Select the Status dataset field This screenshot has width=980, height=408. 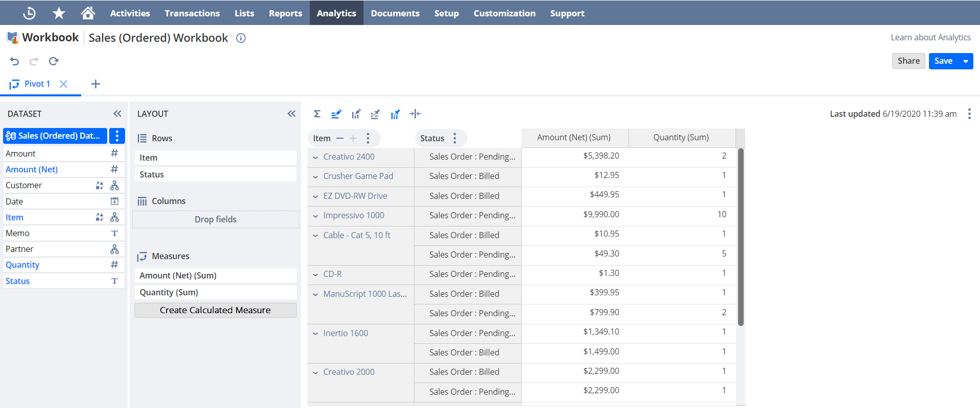[64, 281]
